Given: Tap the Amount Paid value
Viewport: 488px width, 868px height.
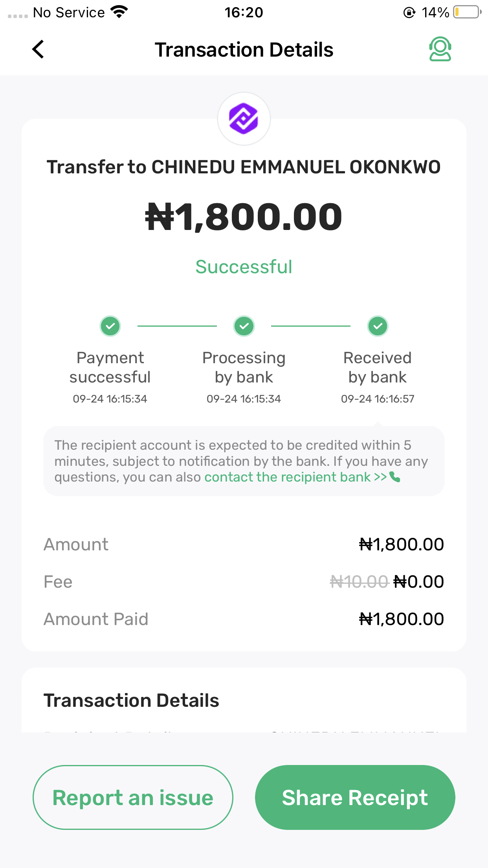Looking at the screenshot, I should 401,619.
